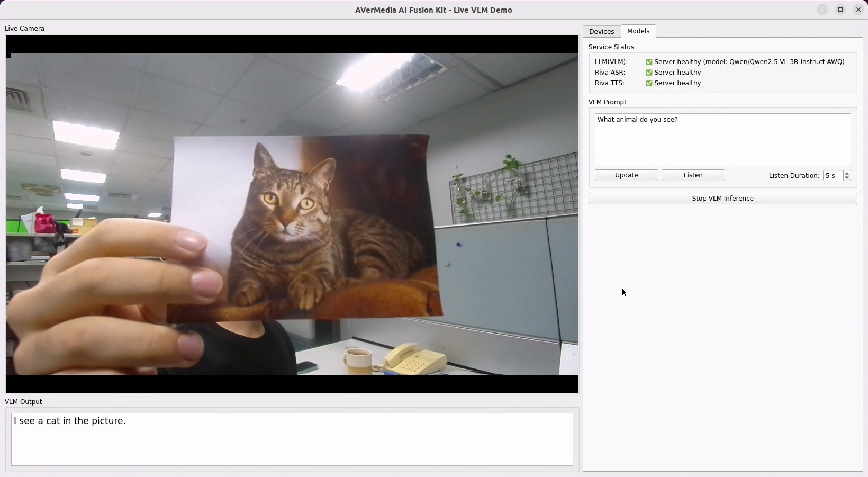This screenshot has width=868, height=477.
Task: Start voice input with the Listen button
Action: coord(693,175)
